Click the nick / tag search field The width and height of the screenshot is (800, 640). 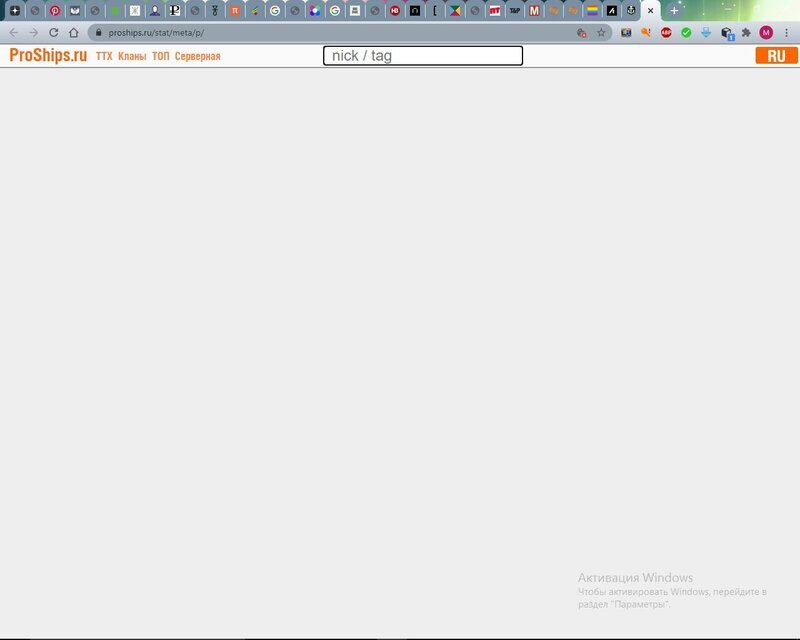pos(422,56)
